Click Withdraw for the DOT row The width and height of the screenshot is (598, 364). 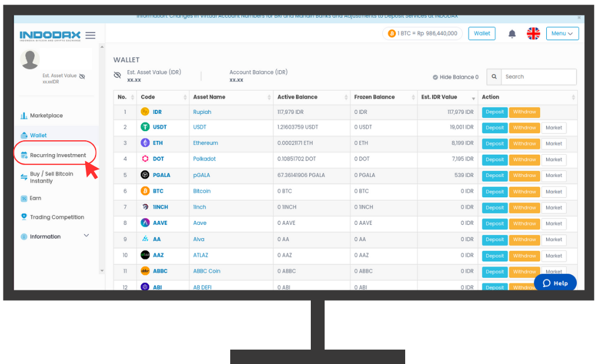coord(524,160)
